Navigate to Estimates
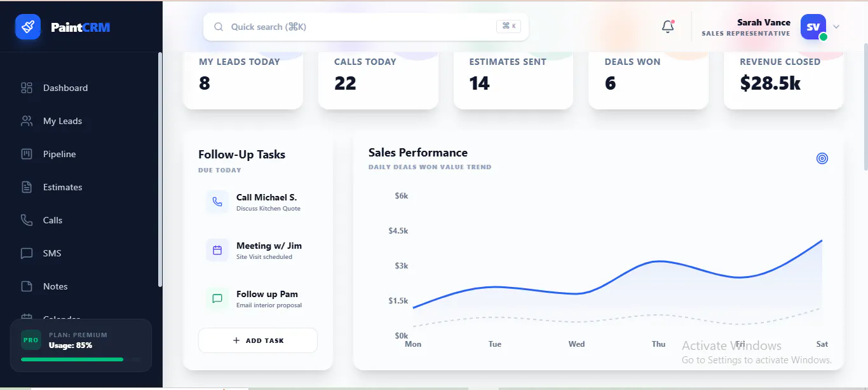The image size is (868, 390). (62, 187)
